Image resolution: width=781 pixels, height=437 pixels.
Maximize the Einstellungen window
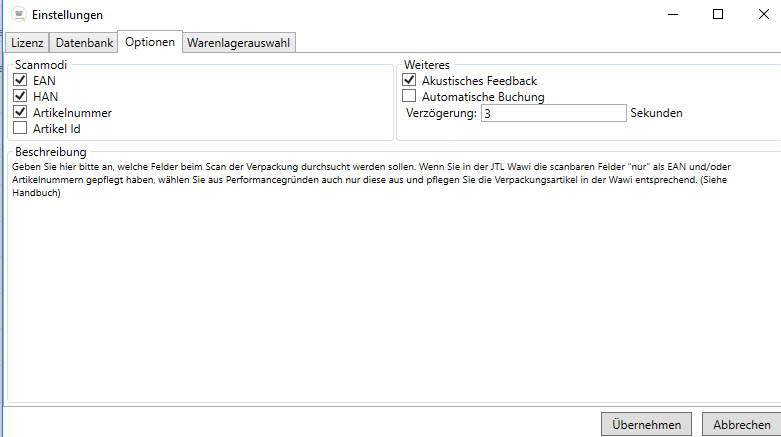pyautogui.click(x=717, y=15)
